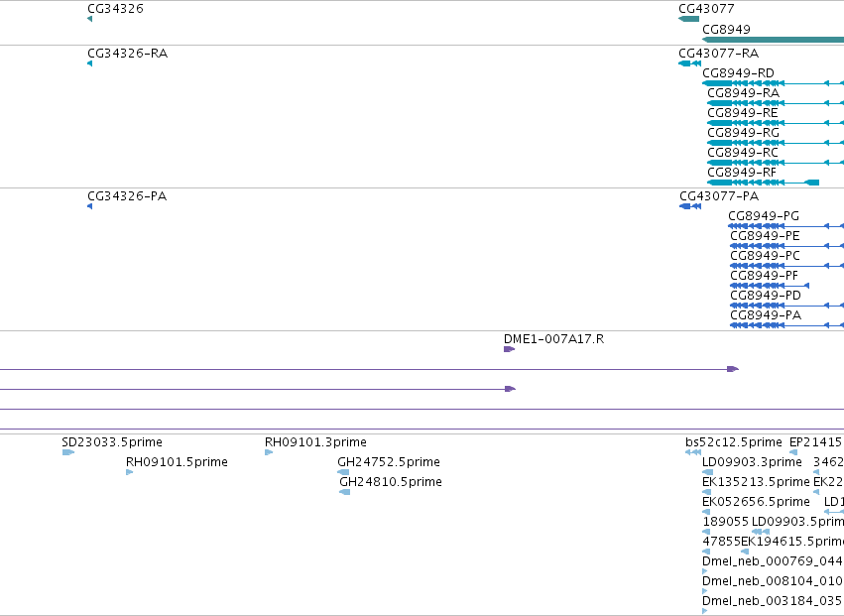Select the GH24810.5prime EST label
This screenshot has width=844, height=616.
[390, 482]
